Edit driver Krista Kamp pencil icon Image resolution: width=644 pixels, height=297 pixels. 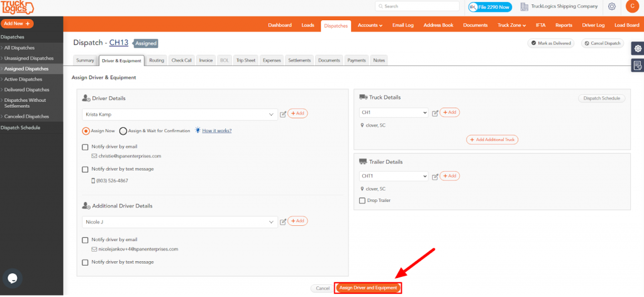coord(283,114)
